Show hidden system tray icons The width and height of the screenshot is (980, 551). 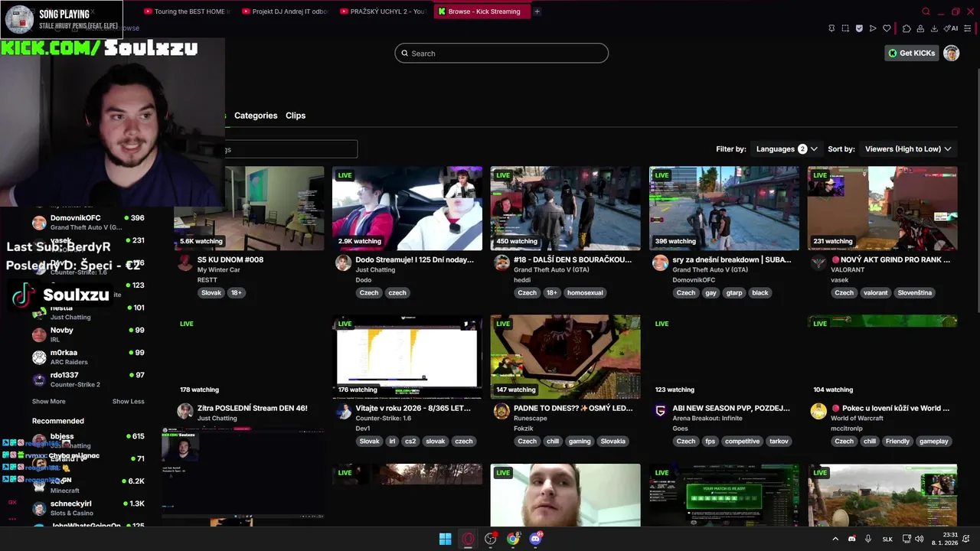pyautogui.click(x=835, y=539)
